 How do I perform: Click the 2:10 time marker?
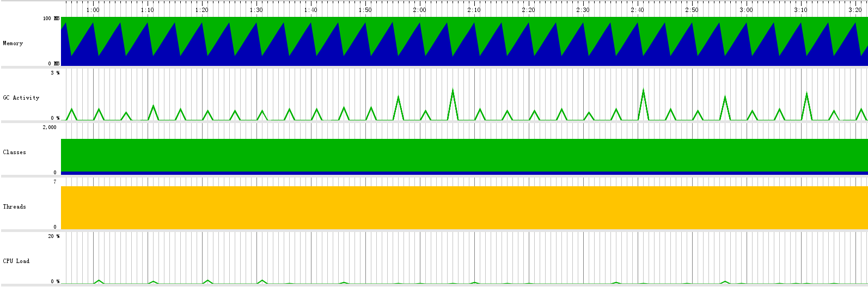[474, 10]
